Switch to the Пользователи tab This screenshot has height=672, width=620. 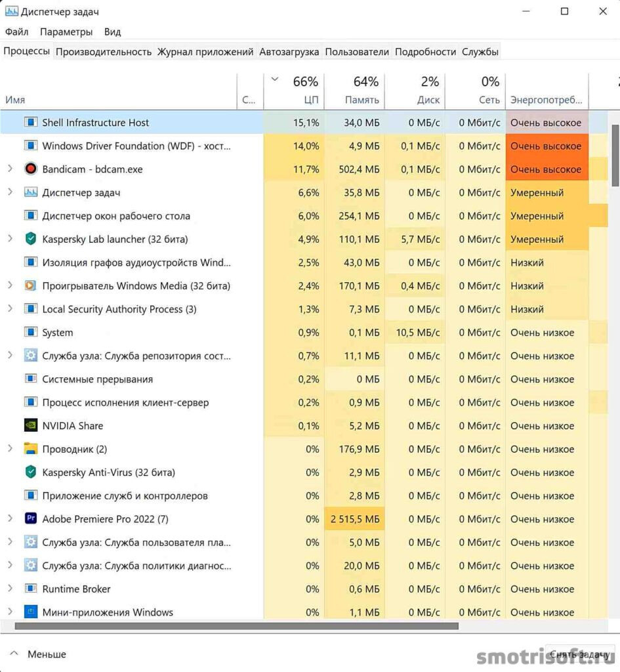point(357,52)
